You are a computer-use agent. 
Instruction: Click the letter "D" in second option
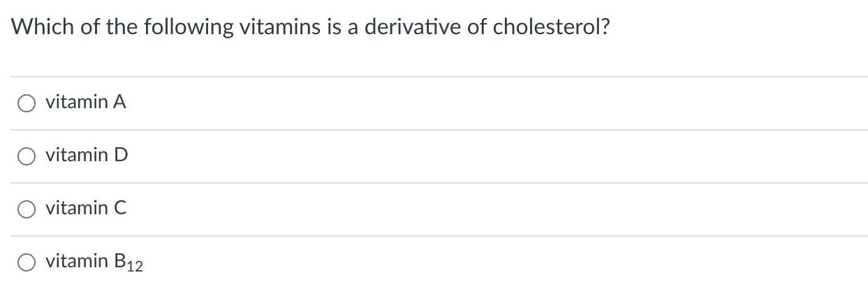tap(120, 155)
